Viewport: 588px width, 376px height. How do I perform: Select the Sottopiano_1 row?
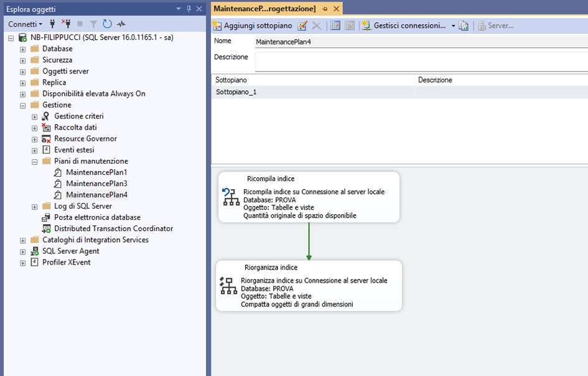tap(399, 92)
